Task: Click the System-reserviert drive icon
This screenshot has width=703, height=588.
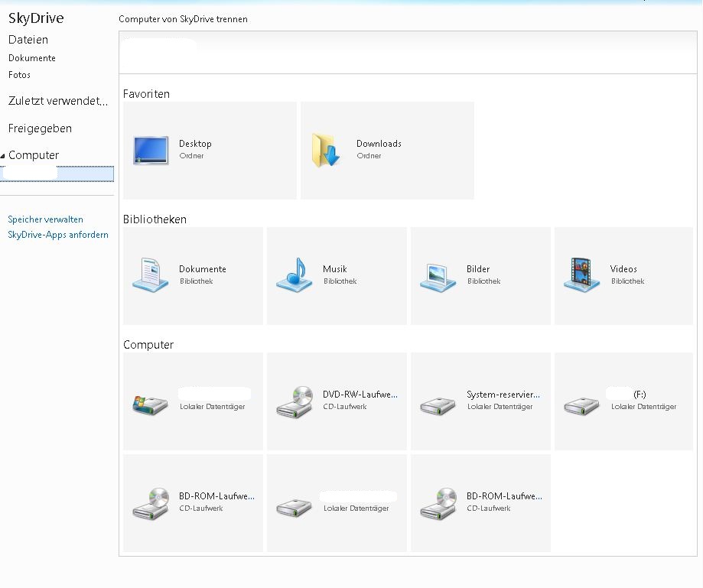Action: (438, 407)
